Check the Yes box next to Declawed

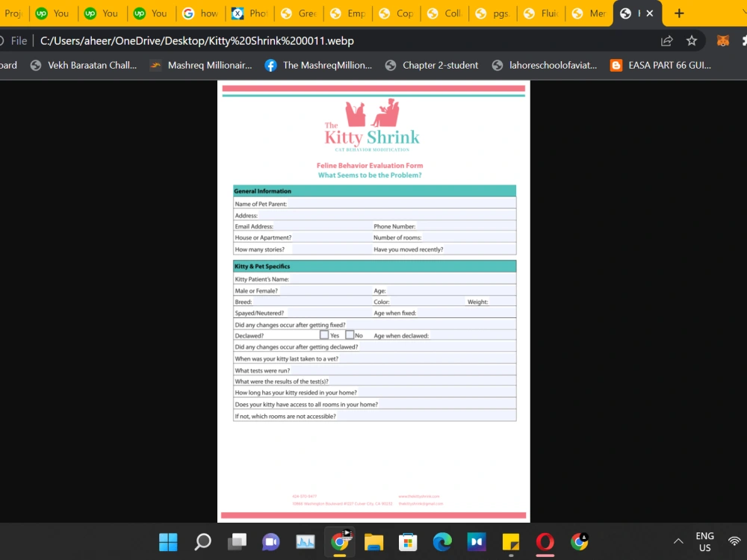point(323,335)
